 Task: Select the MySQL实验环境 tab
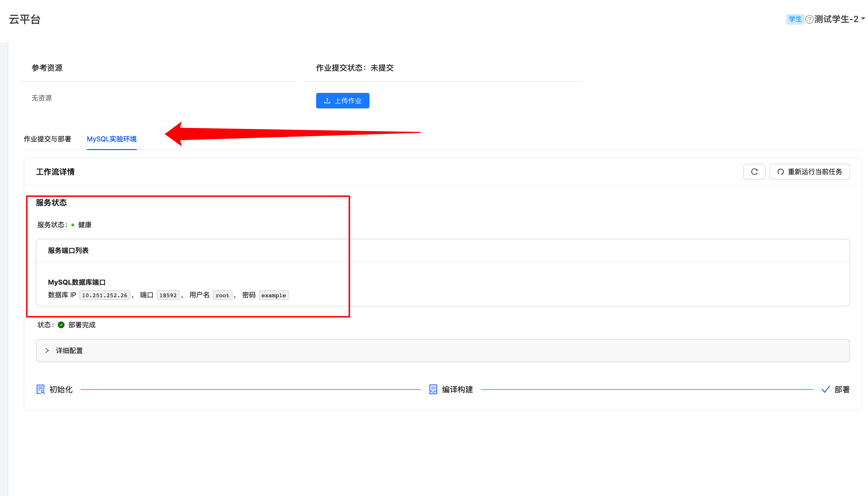click(x=111, y=139)
